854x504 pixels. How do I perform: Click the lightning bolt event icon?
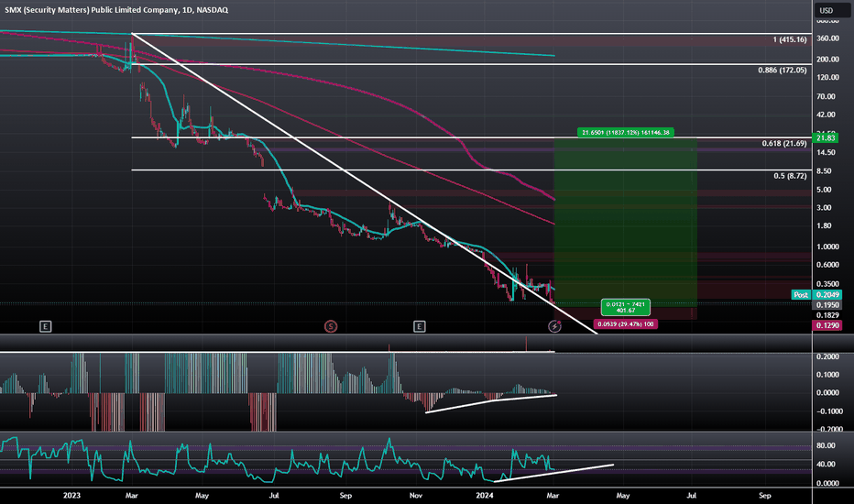pos(553,325)
